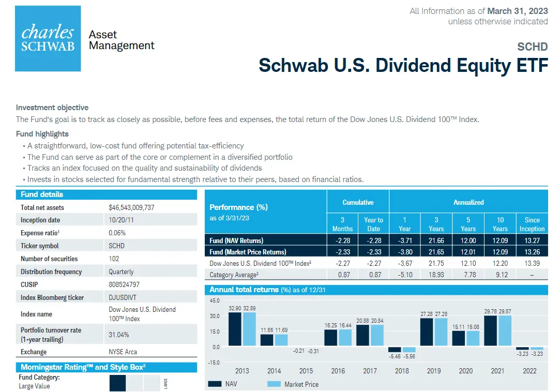Viewport: 560px width, 392px height.
Task: Click the Since Inception column header
Action: pos(532,224)
